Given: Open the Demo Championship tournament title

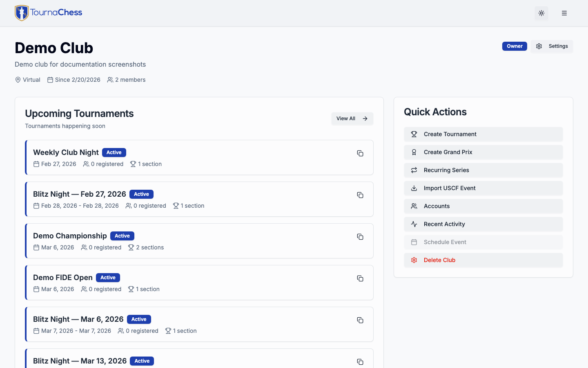Looking at the screenshot, I should click(x=70, y=236).
